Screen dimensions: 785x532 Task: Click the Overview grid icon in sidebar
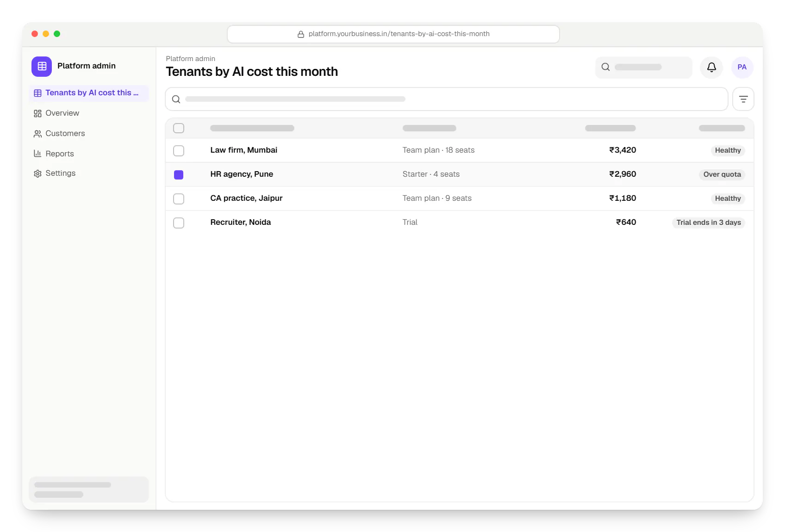37,113
